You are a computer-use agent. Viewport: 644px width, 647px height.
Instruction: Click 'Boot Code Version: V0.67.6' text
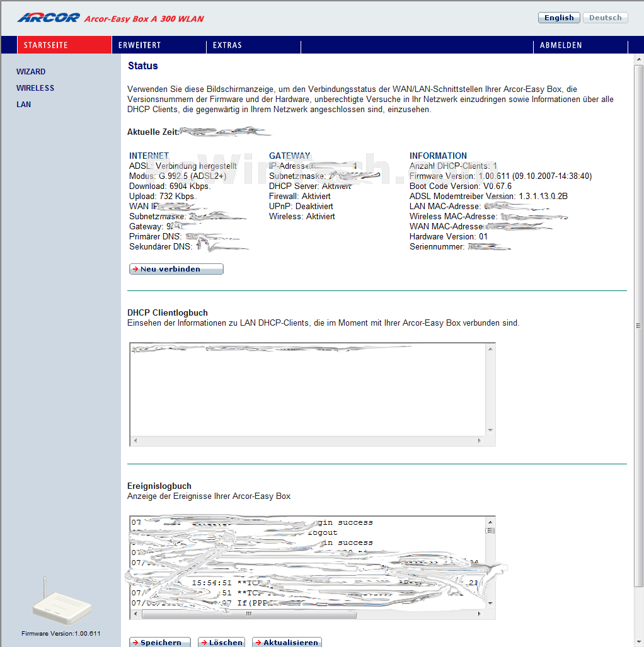click(x=460, y=186)
